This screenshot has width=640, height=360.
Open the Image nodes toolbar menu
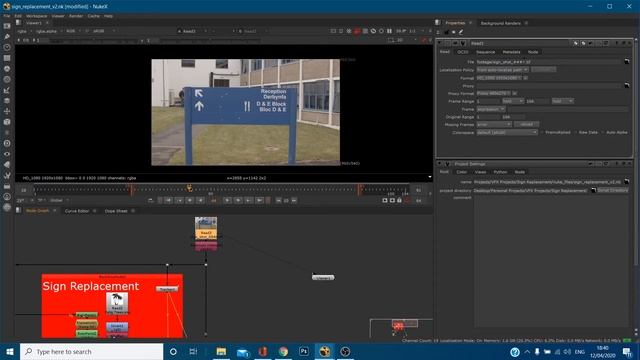tap(7, 26)
